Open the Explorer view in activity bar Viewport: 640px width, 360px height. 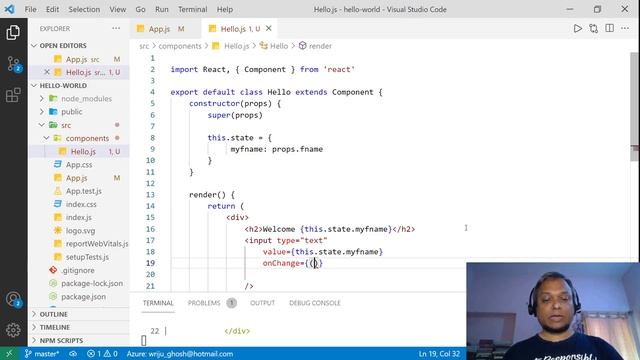13,33
